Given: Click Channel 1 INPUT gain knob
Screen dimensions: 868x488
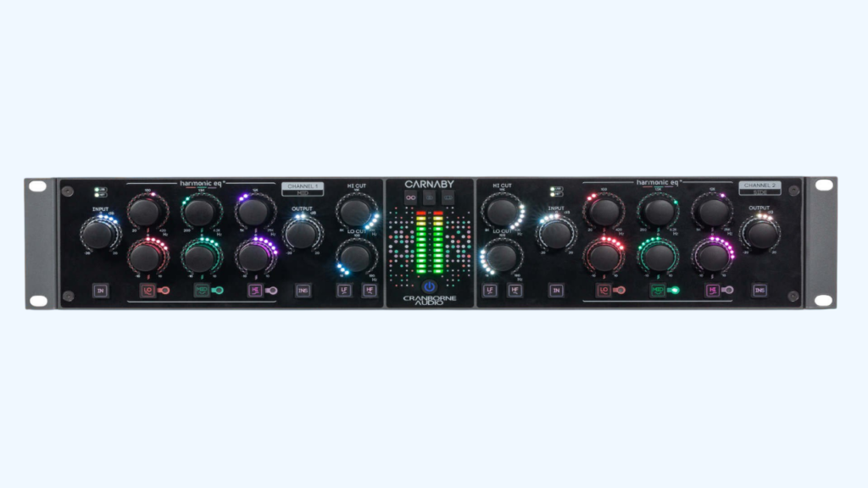Looking at the screenshot, I should 98,234.
